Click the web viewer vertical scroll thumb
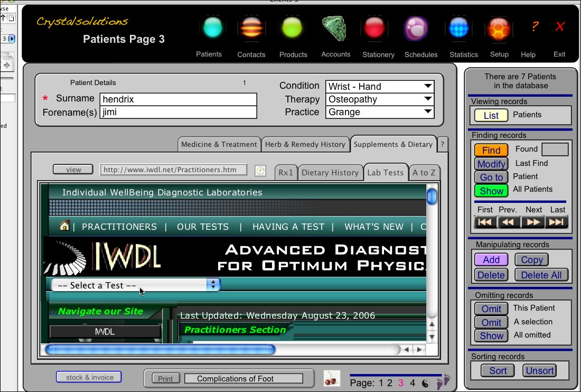Image resolution: width=581 pixels, height=392 pixels. 432,197
